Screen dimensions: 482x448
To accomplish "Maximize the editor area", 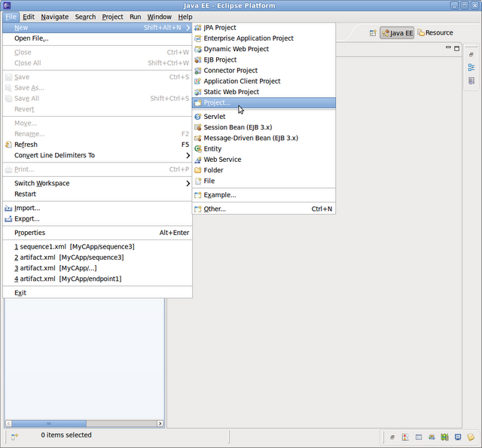I will [x=457, y=48].
